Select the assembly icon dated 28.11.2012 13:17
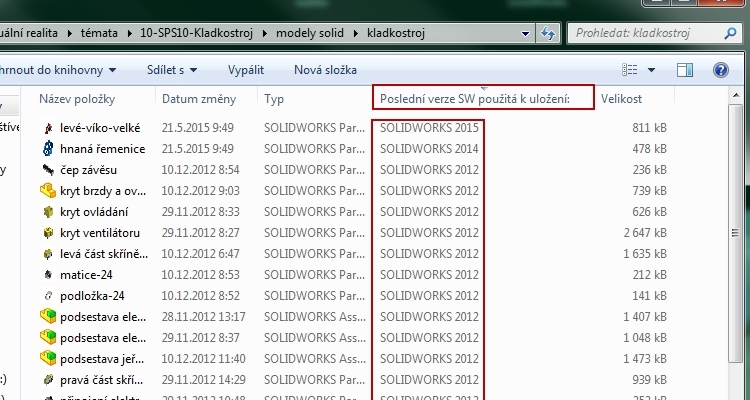 [x=48, y=317]
